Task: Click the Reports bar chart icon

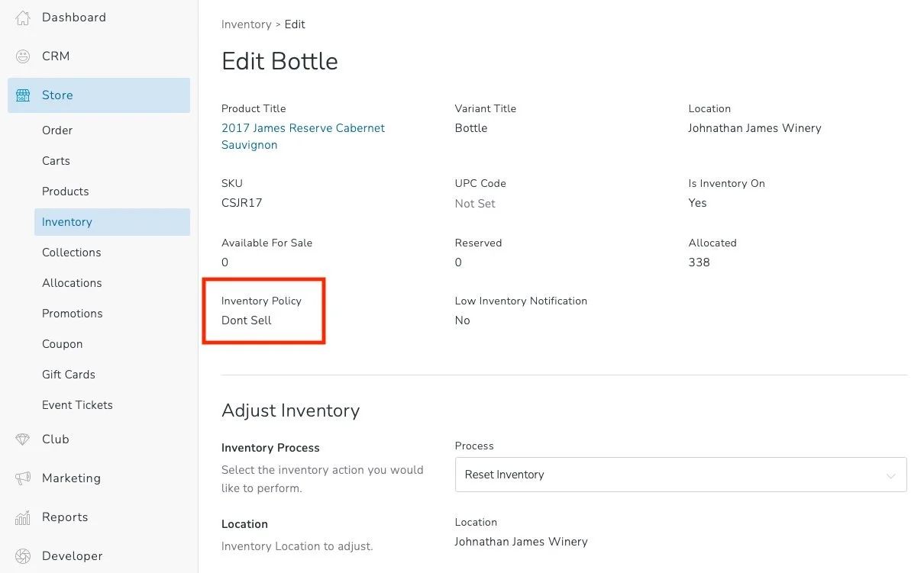Action: click(23, 517)
